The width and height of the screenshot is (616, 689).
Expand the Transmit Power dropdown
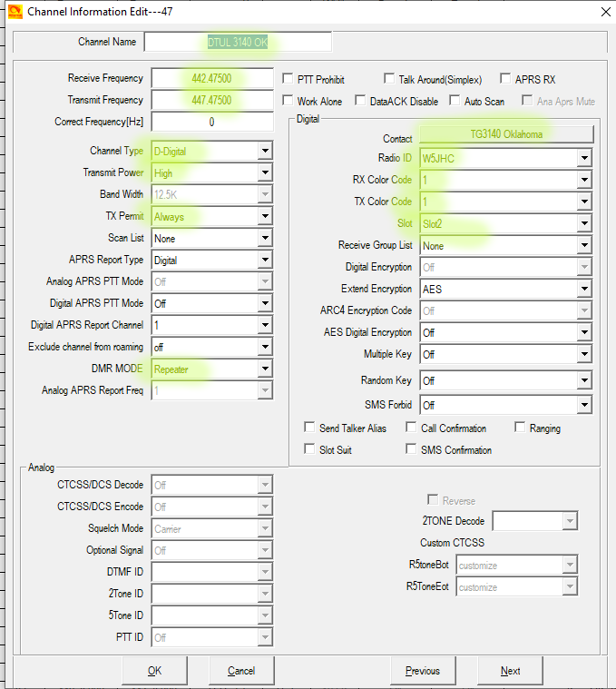[x=264, y=172]
